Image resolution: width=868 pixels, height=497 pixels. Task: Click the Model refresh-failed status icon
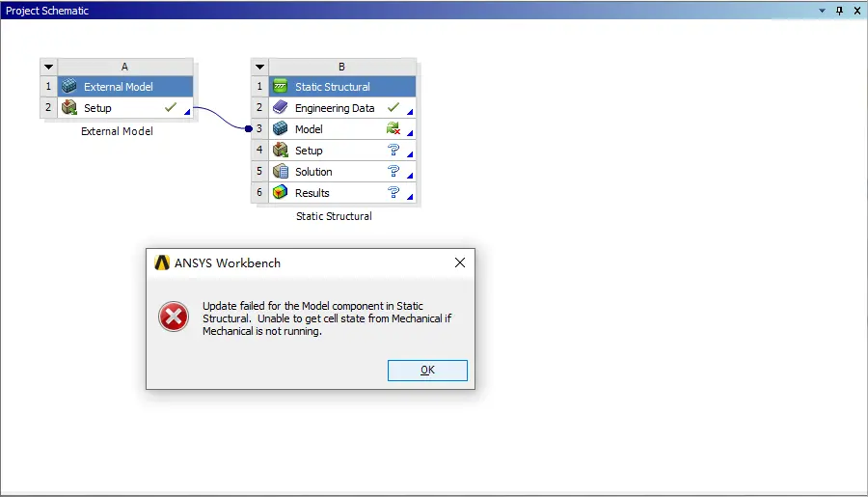tap(393, 128)
